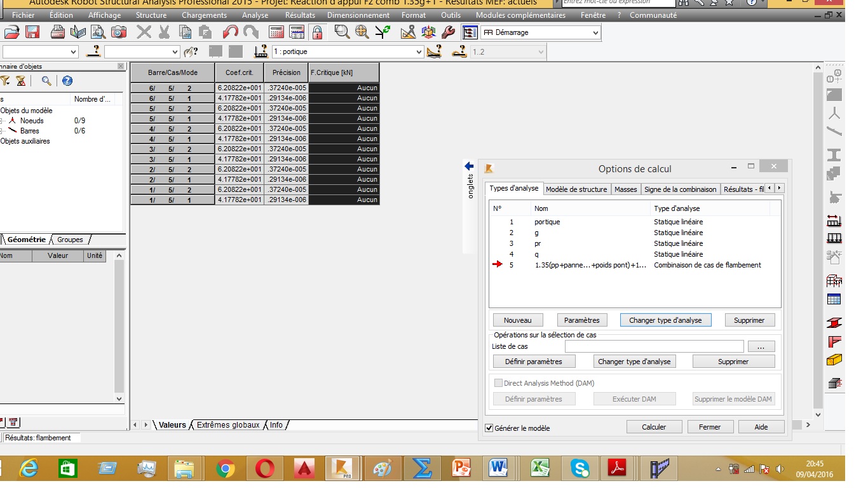
Task: Open Skype from the taskbar
Action: (580, 469)
